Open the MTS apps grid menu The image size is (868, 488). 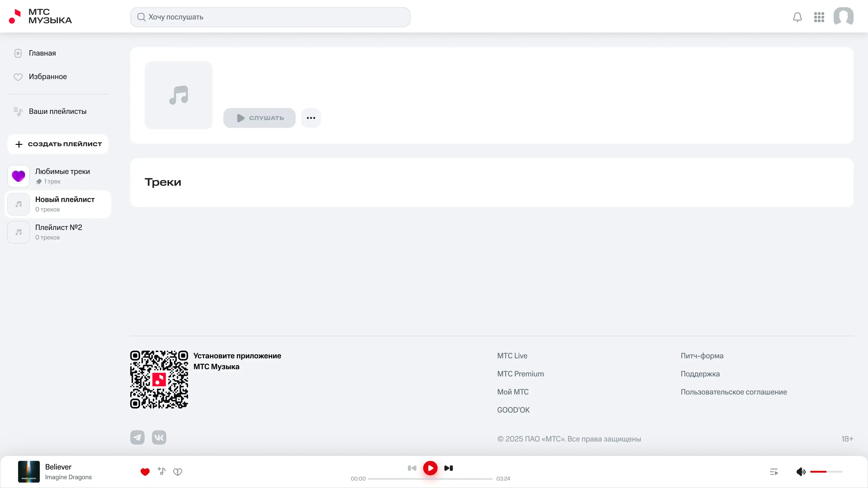[819, 17]
